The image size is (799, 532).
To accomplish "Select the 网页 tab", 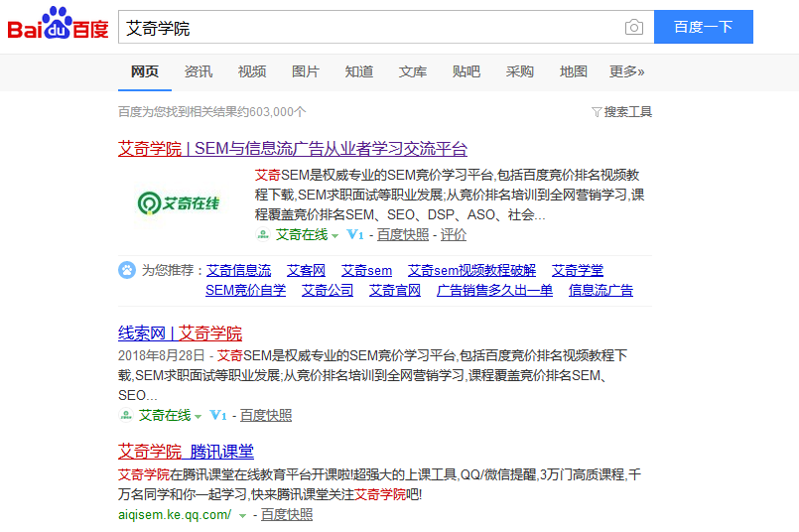I will click(x=145, y=71).
